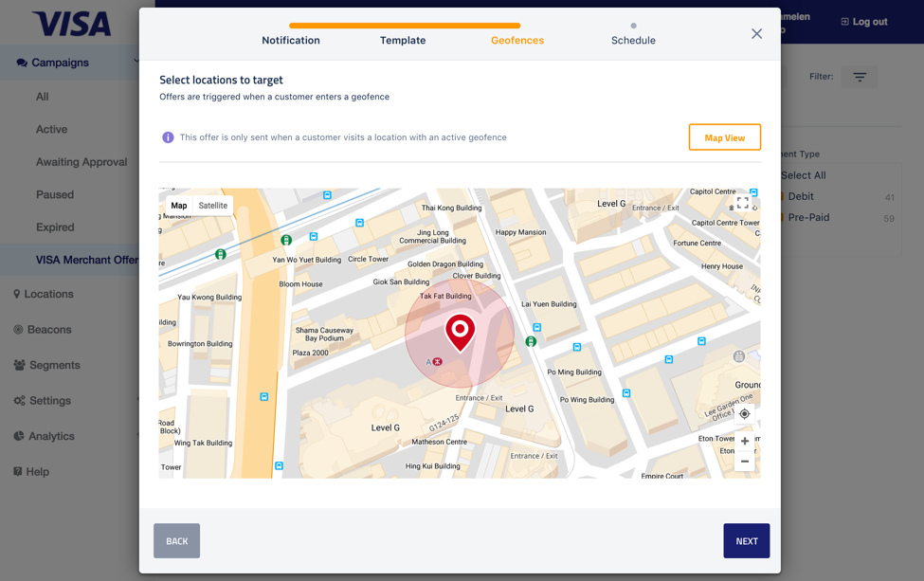The width and height of the screenshot is (924, 581).
Task: Click 'Jing Long Commercial Building' label
Action: pos(432,236)
